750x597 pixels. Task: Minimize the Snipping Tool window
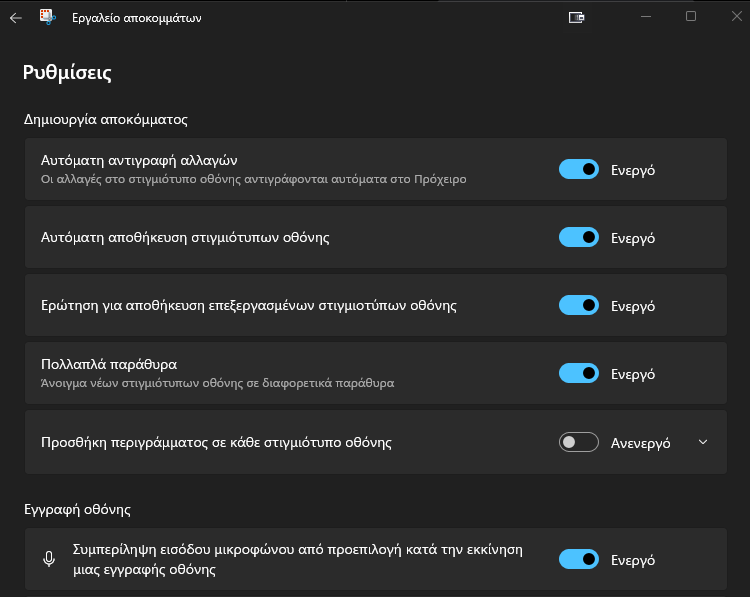646,17
